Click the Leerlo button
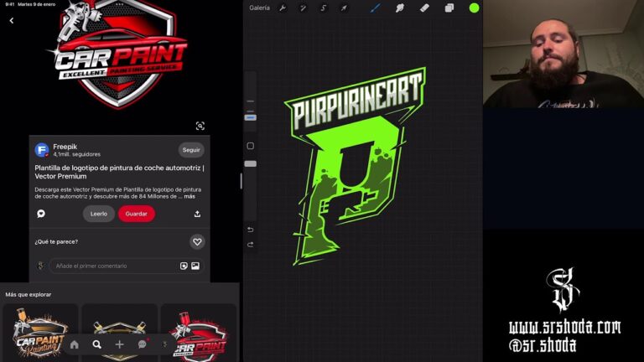644x362 pixels. pyautogui.click(x=99, y=214)
